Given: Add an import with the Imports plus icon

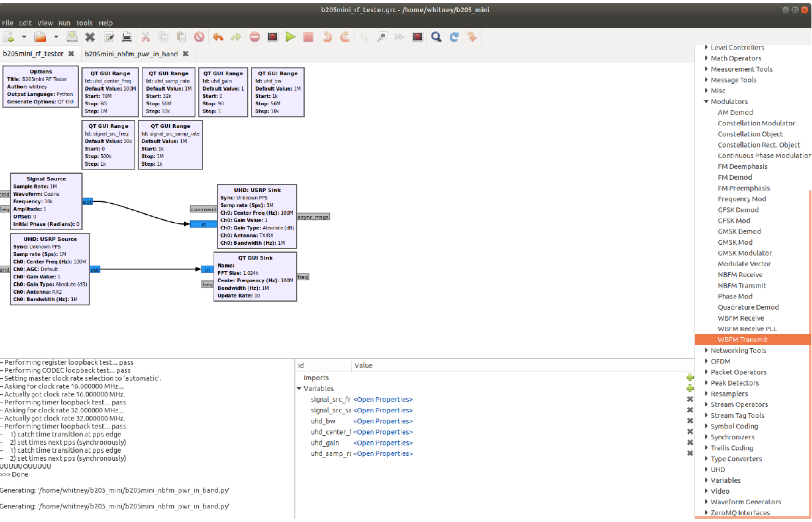Looking at the screenshot, I should pos(690,378).
